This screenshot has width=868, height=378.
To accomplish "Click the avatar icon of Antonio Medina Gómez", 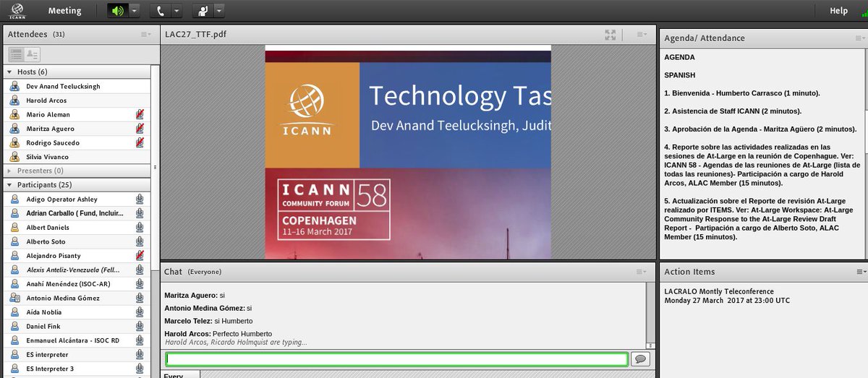I will click(14, 298).
